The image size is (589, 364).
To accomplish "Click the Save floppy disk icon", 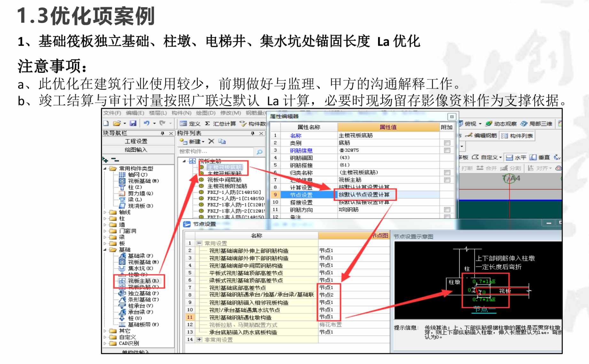I will (133, 123).
